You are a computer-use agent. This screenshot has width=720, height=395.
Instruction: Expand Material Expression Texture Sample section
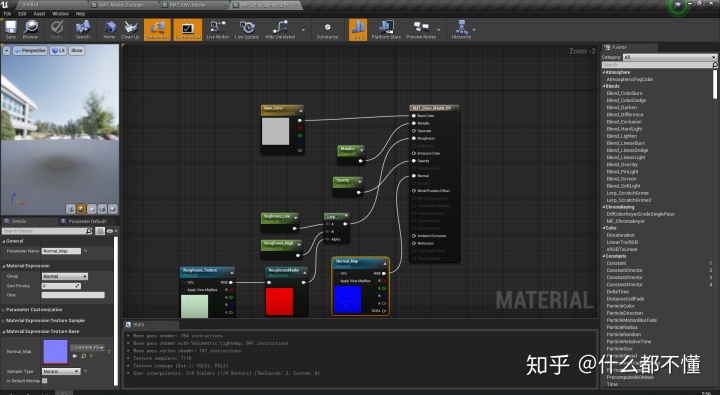(x=4, y=321)
